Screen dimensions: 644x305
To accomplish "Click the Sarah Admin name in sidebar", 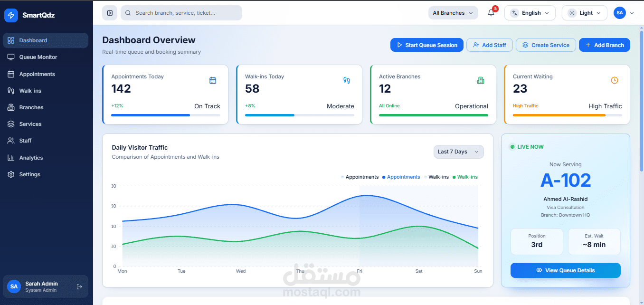I will click(41, 284).
